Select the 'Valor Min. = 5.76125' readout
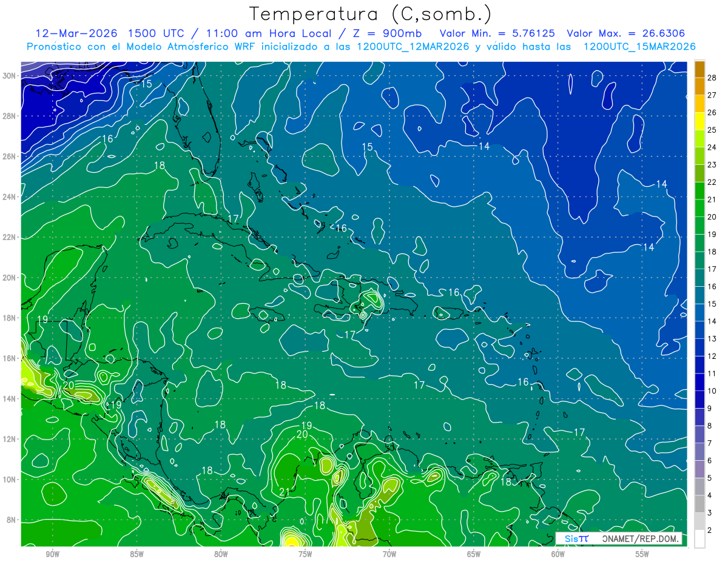 [497, 33]
